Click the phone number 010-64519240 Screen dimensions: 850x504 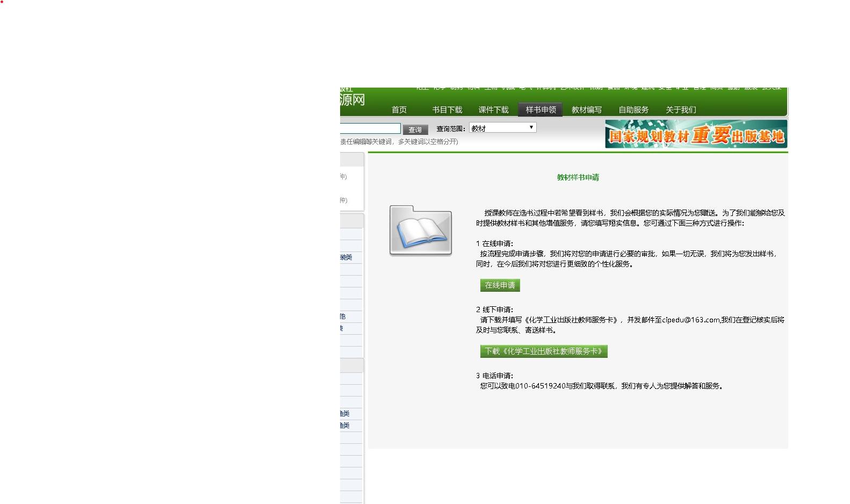click(x=540, y=386)
